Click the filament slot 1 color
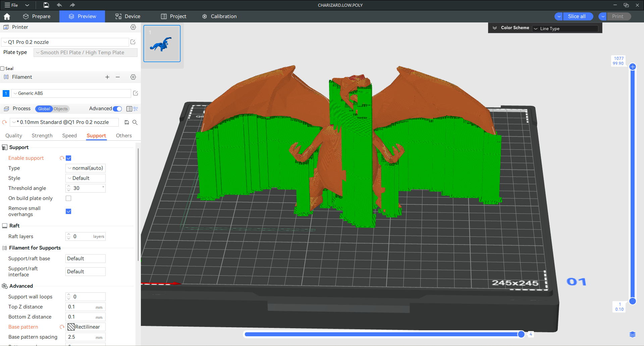The width and height of the screenshot is (644, 346). pyautogui.click(x=6, y=93)
